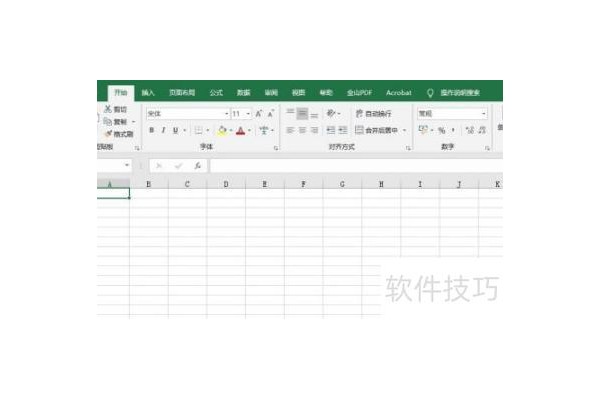
Task: Apply percent style (%)
Action: tap(441, 131)
